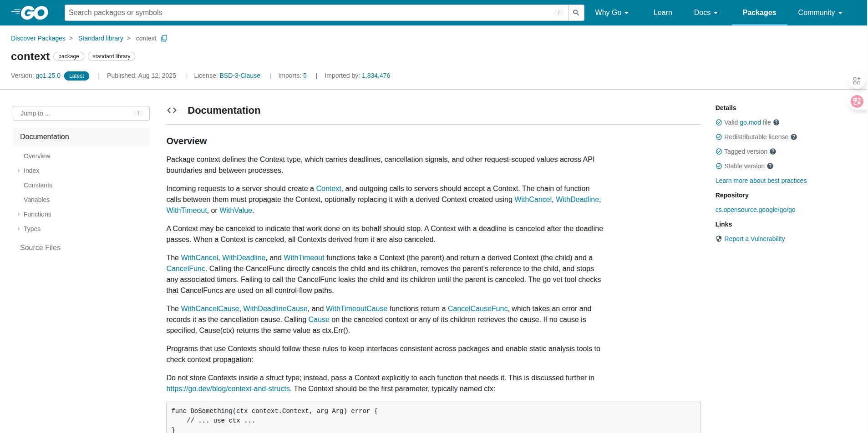Viewport: 868px width, 433px height.
Task: Click the grid extension icon on right edge
Action: click(857, 81)
